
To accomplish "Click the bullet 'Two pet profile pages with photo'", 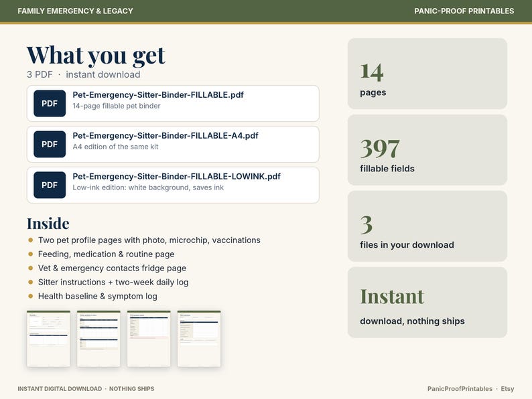I will pyautogui.click(x=149, y=240).
